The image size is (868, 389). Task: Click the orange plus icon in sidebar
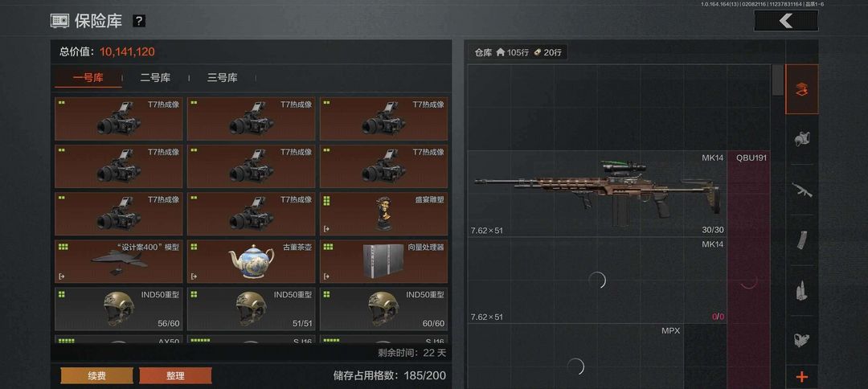[x=801, y=377]
